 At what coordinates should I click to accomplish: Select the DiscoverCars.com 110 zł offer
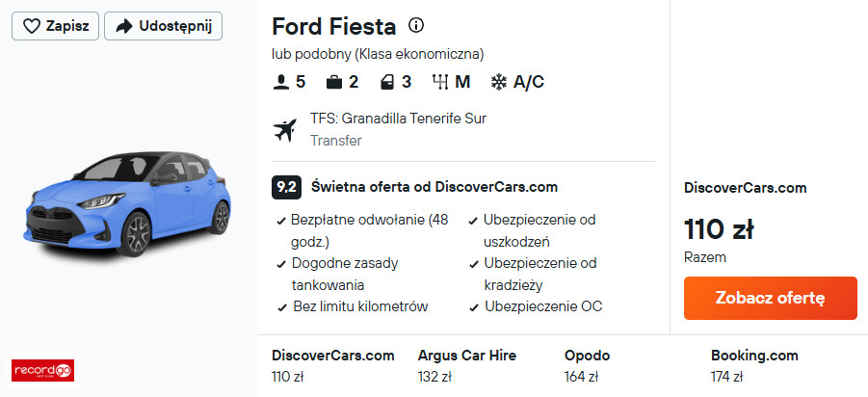[x=332, y=365]
